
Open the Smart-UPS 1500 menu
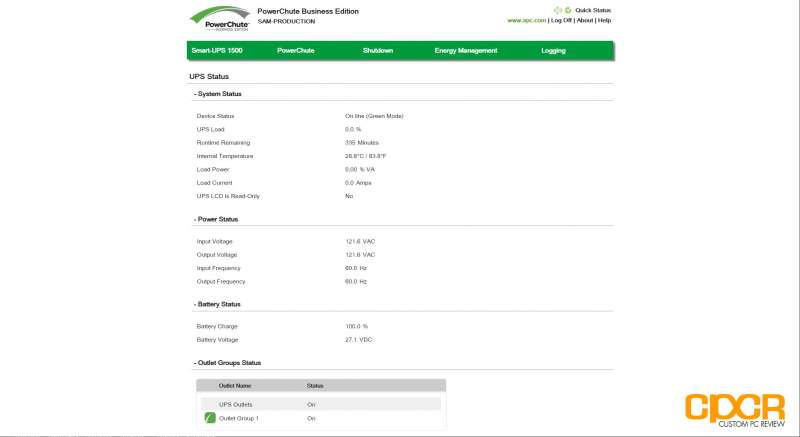tap(217, 50)
